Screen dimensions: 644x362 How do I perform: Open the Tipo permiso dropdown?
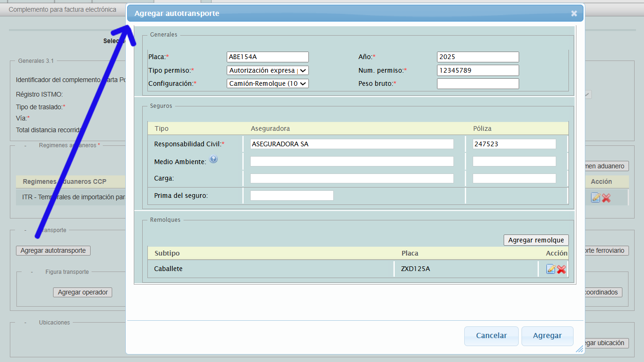(x=268, y=70)
